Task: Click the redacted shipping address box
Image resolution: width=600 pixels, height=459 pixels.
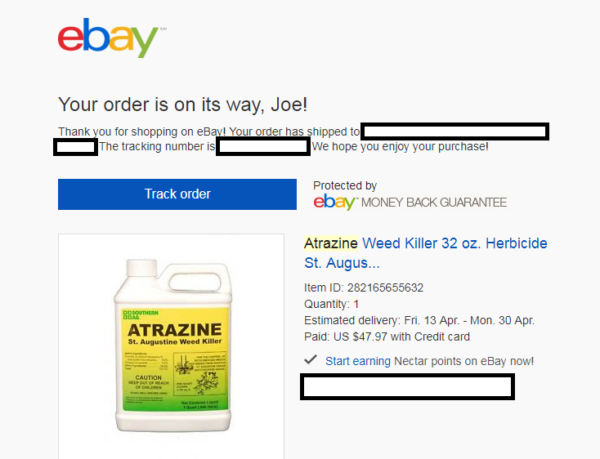Action: 455,132
